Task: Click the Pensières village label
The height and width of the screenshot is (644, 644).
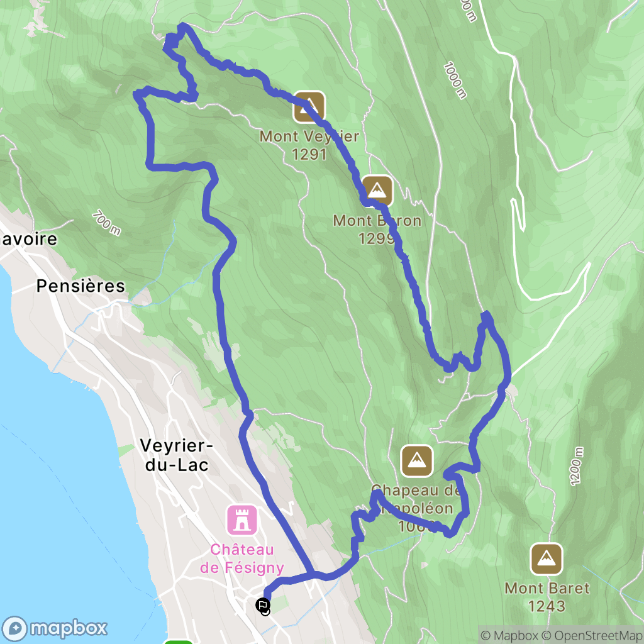Action: (x=80, y=286)
